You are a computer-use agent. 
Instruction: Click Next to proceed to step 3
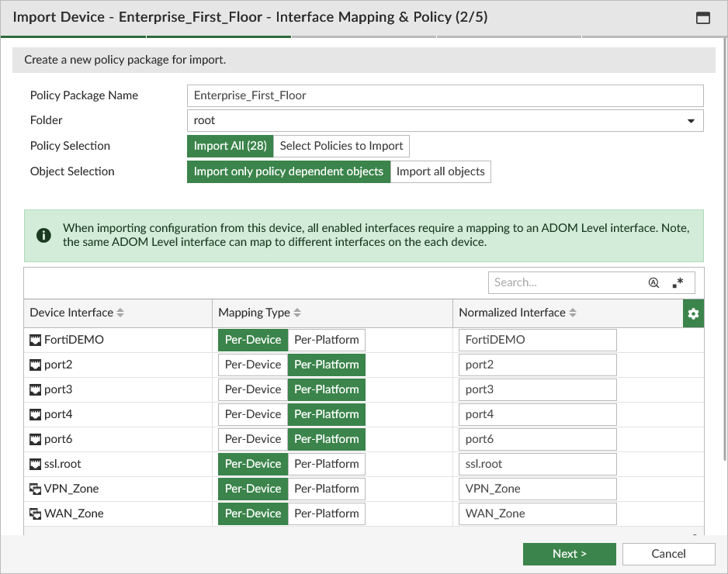click(569, 554)
